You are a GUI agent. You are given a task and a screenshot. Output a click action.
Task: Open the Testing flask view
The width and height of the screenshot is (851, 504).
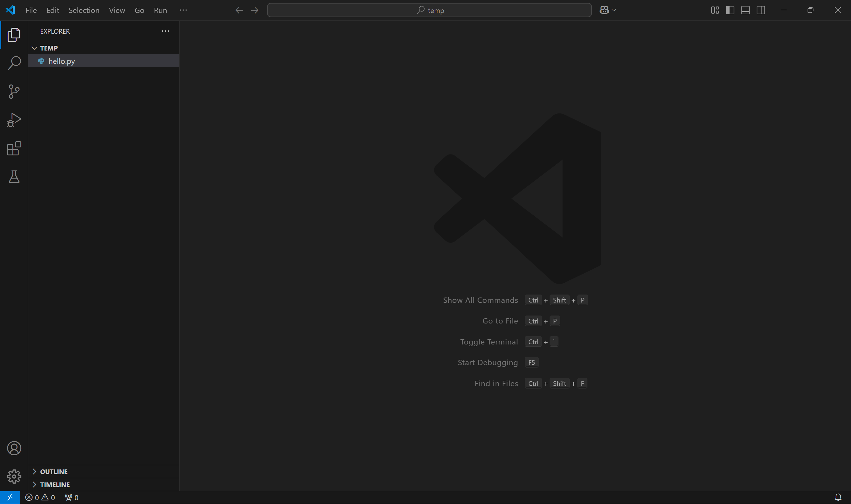click(x=14, y=177)
